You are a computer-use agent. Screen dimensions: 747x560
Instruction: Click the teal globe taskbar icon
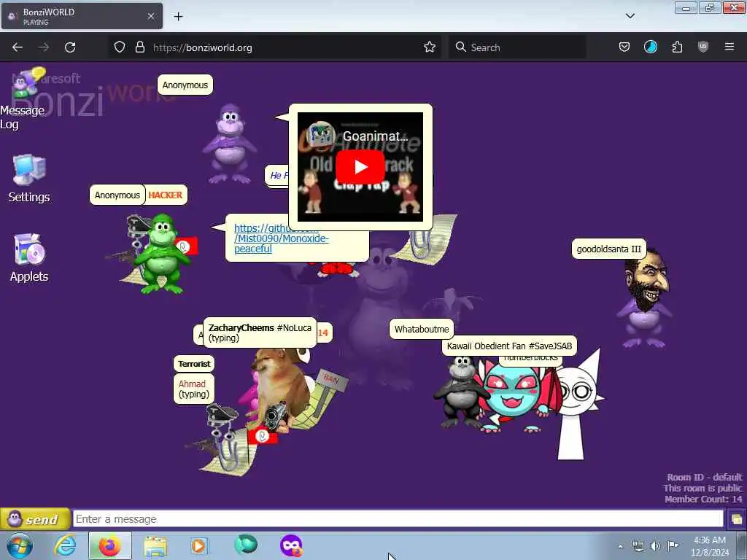coord(246,544)
